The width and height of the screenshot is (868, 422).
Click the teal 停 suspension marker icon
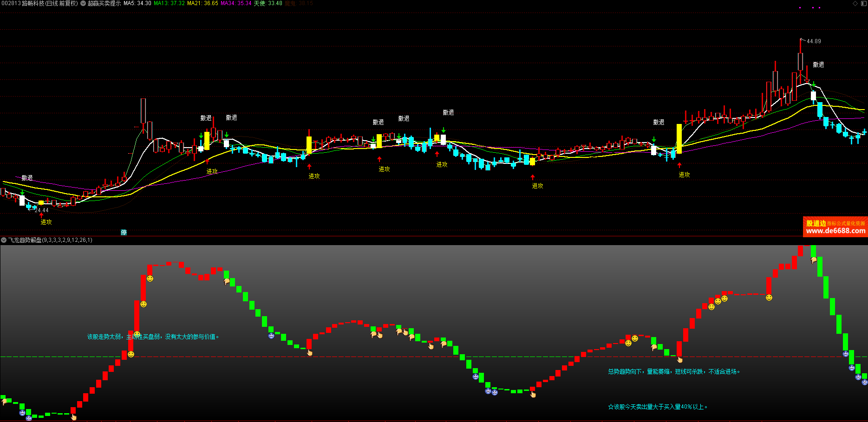click(124, 232)
